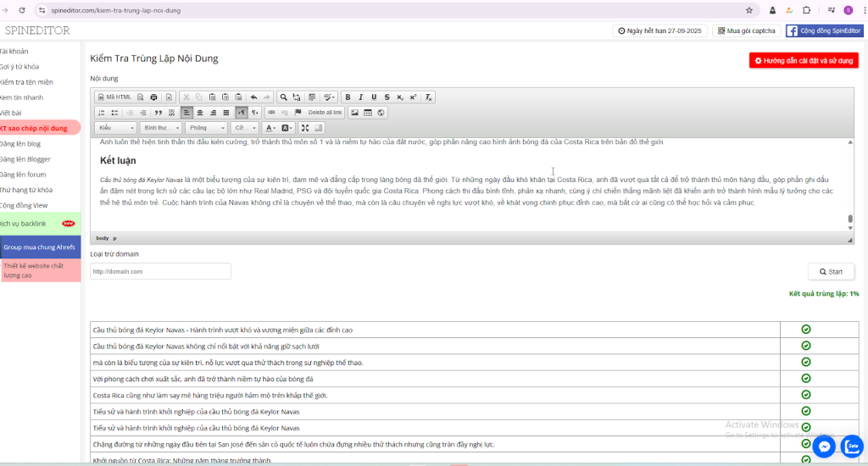This screenshot has width=868, height=466.
Task: Click the Start button
Action: pos(830,271)
